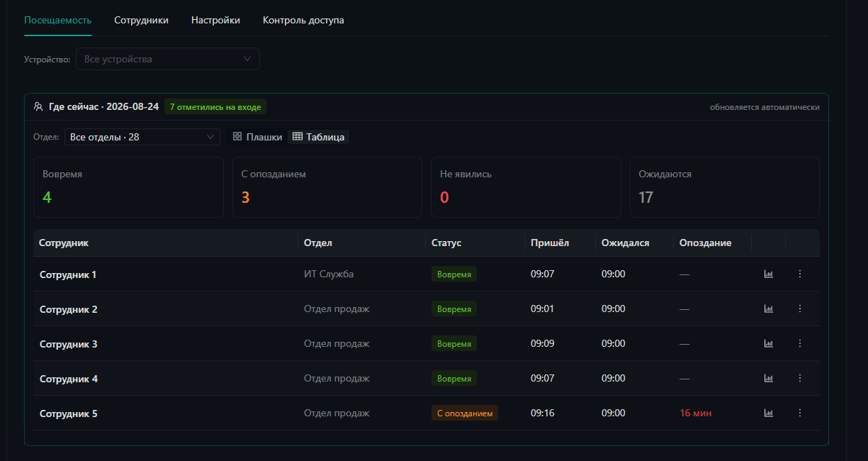Viewport: 868px width, 461px height.
Task: Click the обновляется автоматически note
Action: point(765,107)
